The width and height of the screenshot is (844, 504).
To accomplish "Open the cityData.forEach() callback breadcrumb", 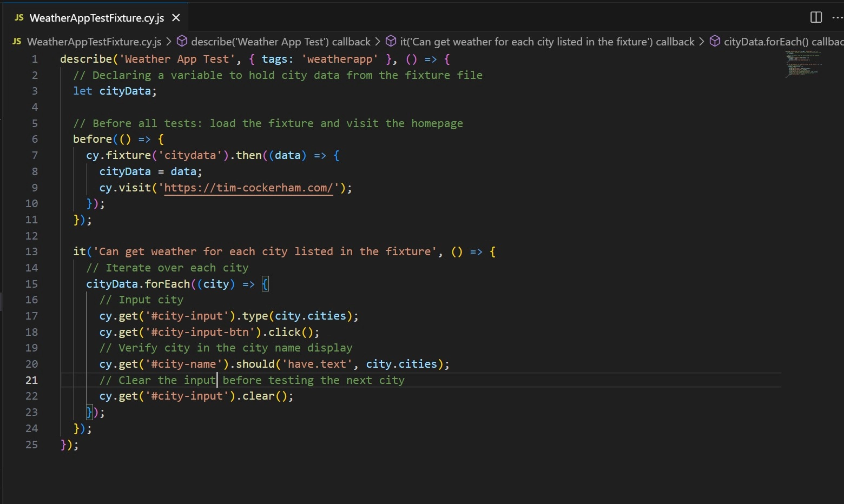I will click(x=782, y=42).
